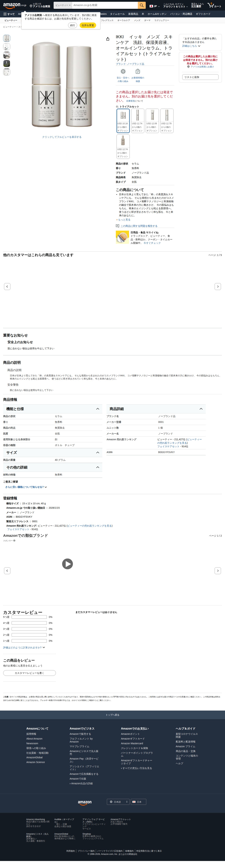Open the フレグランス beauty subnav tab
The height and width of the screenshot is (868, 225).
[x=107, y=21]
